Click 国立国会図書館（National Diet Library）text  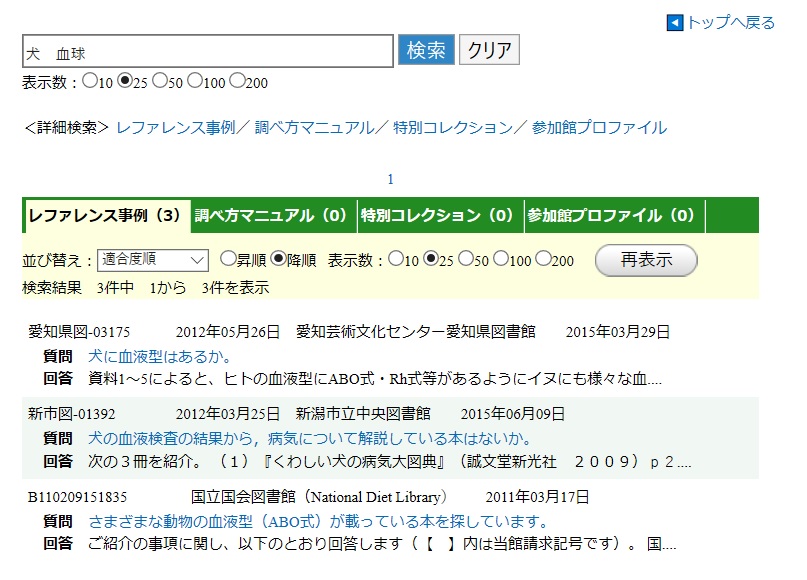(319, 497)
